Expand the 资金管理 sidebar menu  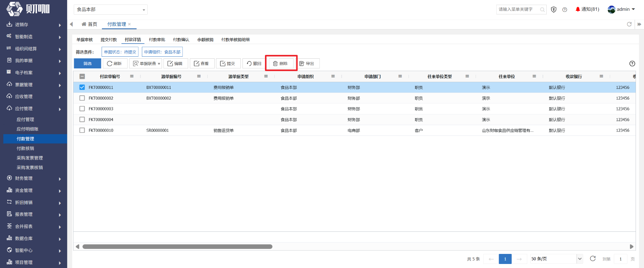pyautogui.click(x=34, y=190)
